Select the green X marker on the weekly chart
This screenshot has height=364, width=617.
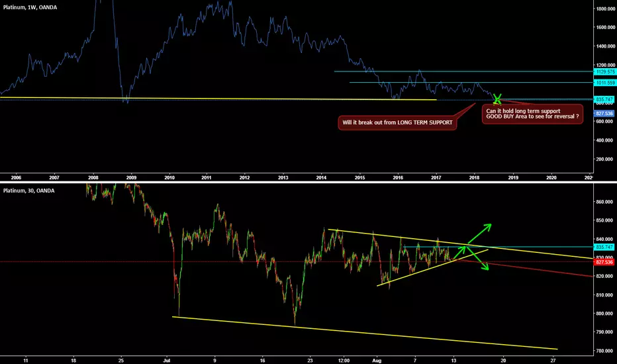[x=497, y=99]
